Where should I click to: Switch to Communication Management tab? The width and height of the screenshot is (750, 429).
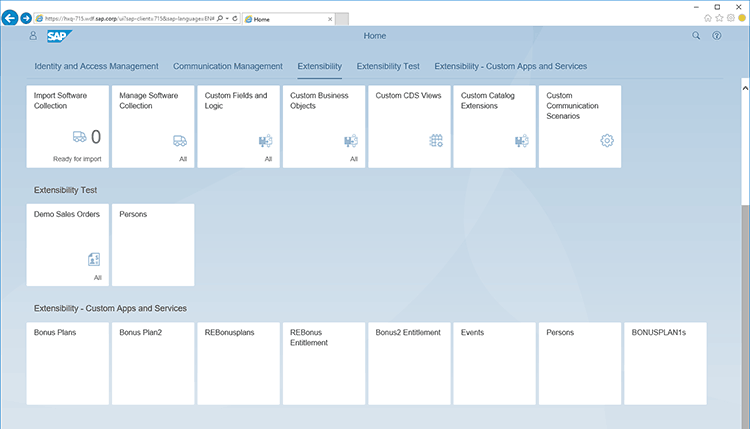coord(228,66)
